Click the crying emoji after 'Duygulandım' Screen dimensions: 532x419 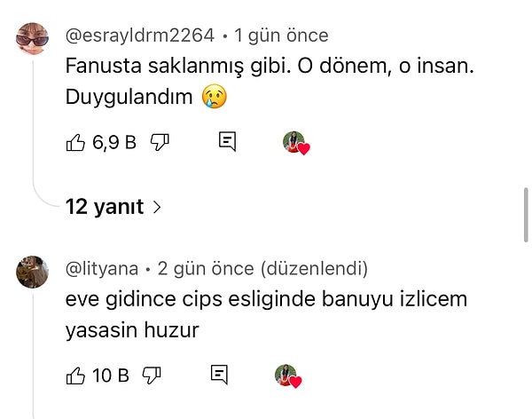point(213,98)
